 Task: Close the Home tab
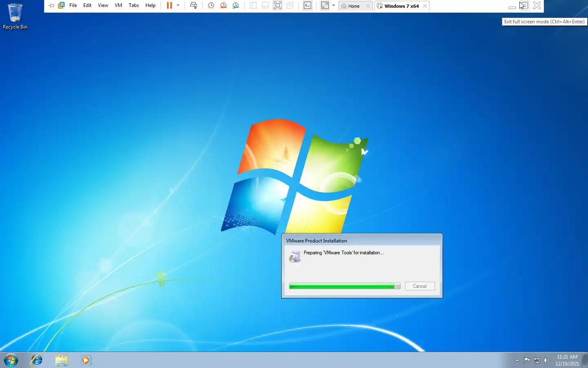pyautogui.click(x=368, y=6)
